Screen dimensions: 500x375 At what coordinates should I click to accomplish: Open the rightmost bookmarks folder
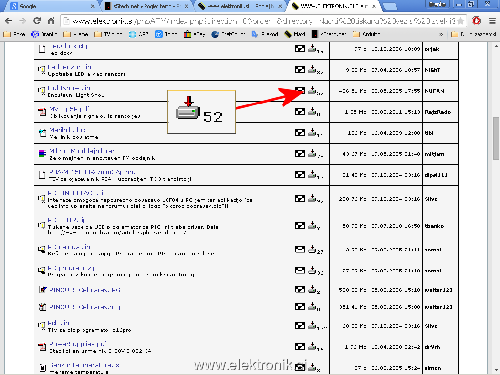[x=473, y=34]
